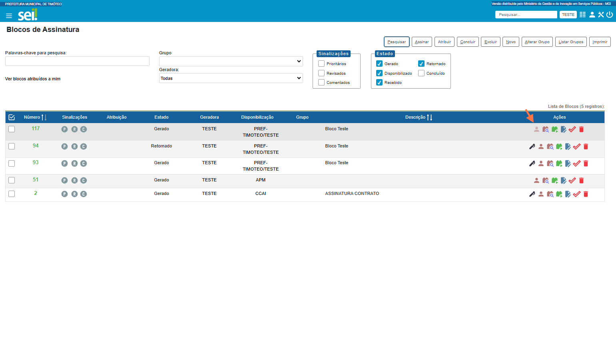Sign block 2 with the pen icon
The image size is (616, 364).
532,194
